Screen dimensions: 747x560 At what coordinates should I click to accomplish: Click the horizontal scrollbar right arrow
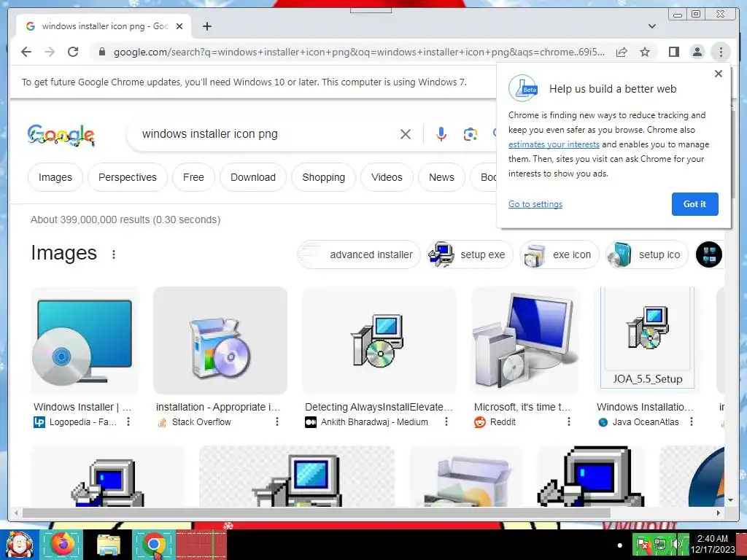click(x=719, y=513)
